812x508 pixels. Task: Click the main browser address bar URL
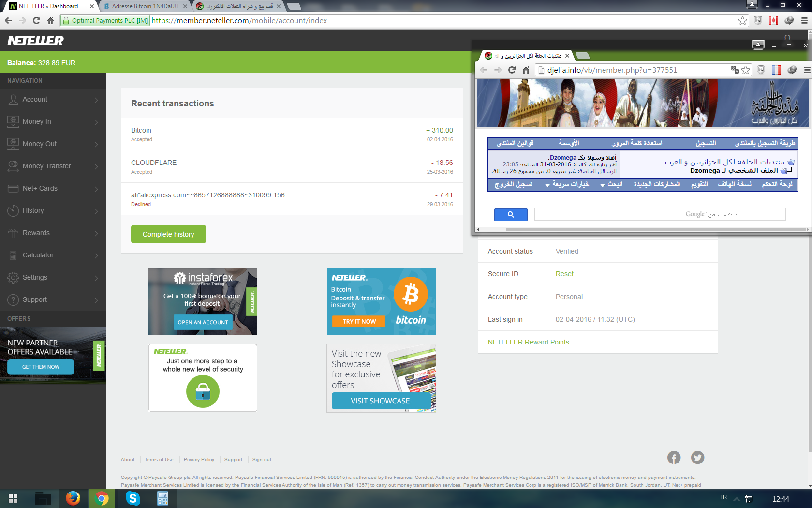pos(239,20)
